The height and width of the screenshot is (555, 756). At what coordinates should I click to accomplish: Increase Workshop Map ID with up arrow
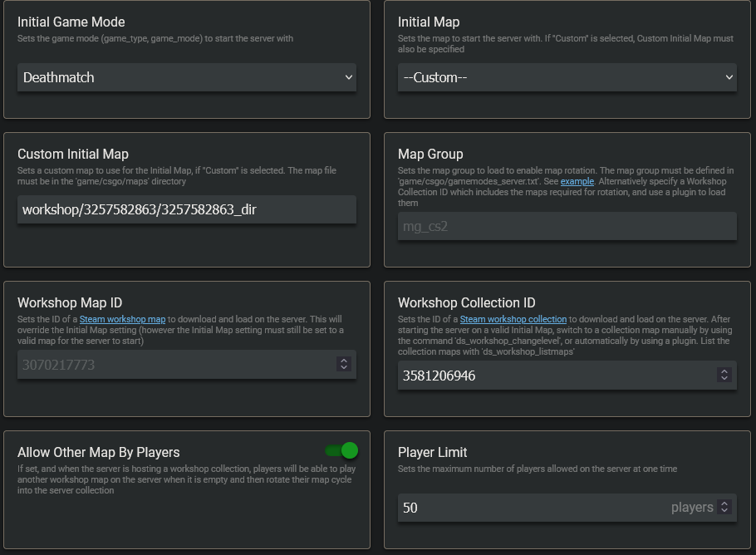click(x=344, y=361)
